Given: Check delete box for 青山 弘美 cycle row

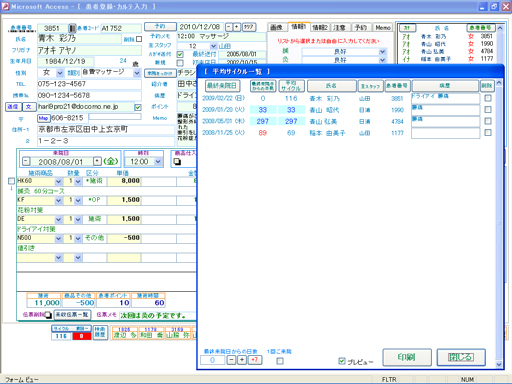Looking at the screenshot, I should (488, 121).
